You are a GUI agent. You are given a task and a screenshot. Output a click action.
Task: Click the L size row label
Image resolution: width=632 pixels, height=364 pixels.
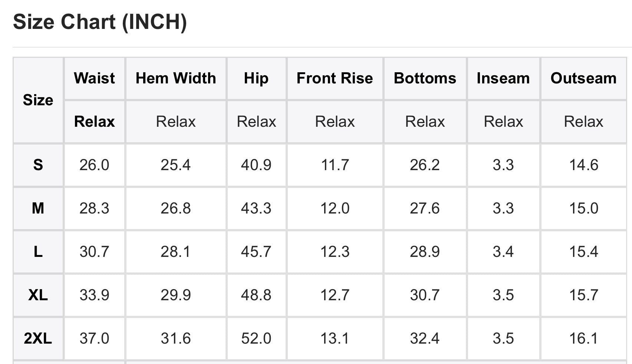pyautogui.click(x=38, y=252)
